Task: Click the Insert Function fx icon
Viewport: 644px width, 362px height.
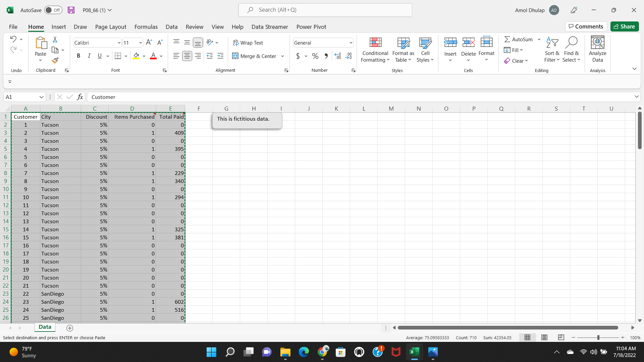Action: (80, 97)
